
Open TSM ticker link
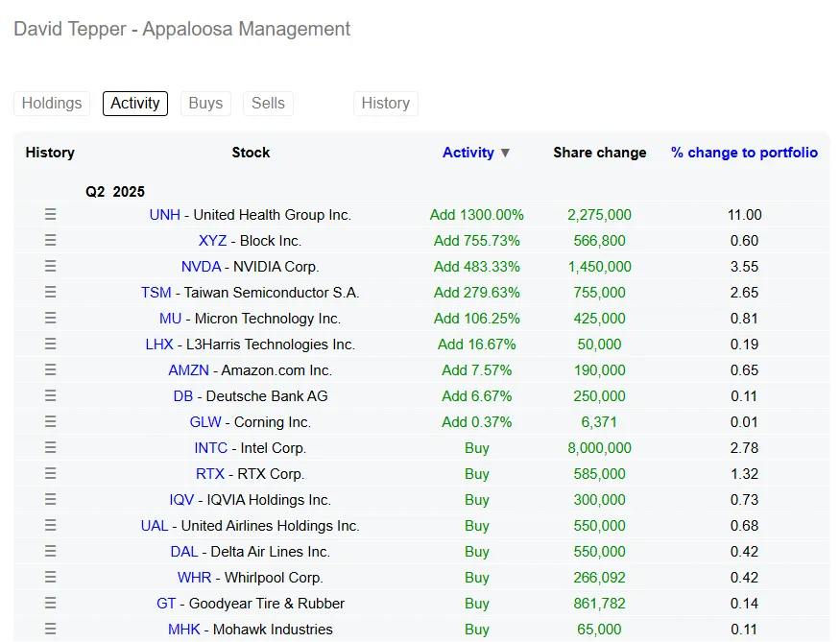coord(156,293)
